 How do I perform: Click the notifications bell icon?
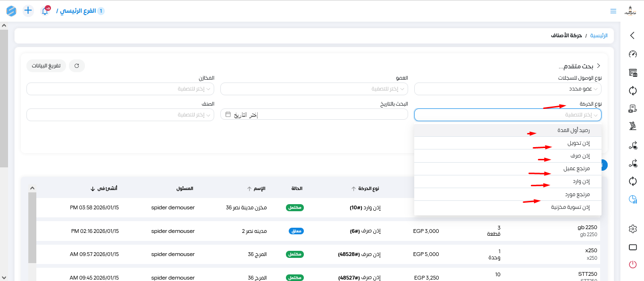[45, 11]
